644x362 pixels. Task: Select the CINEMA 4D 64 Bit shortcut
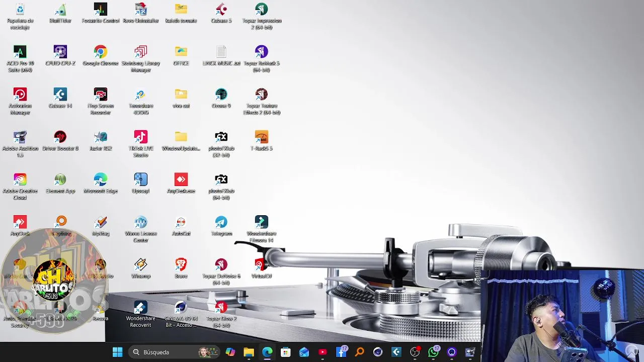click(181, 314)
